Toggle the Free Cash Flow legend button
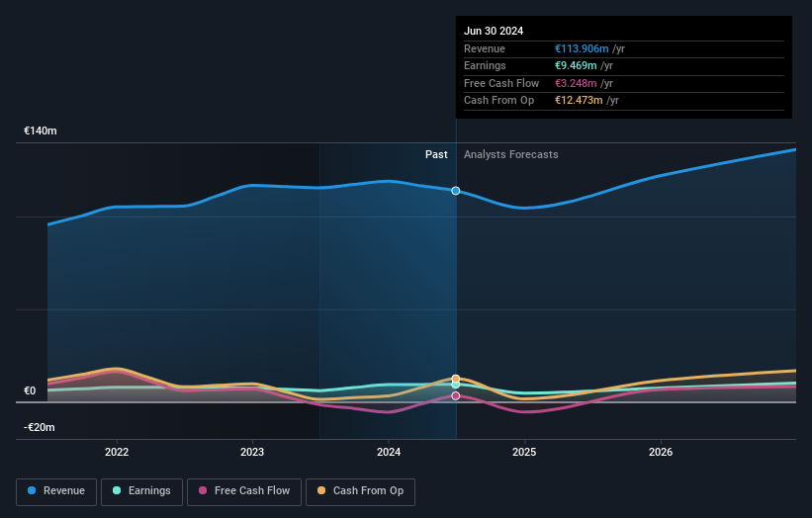 [244, 491]
